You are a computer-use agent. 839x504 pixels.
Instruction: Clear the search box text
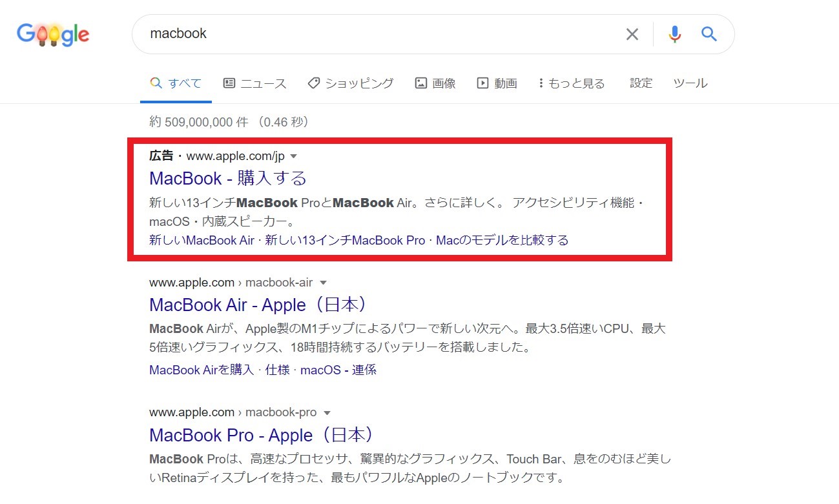click(x=632, y=34)
